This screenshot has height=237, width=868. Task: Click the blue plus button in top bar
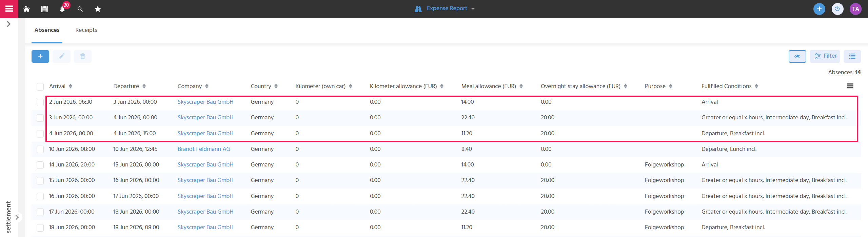tap(819, 9)
